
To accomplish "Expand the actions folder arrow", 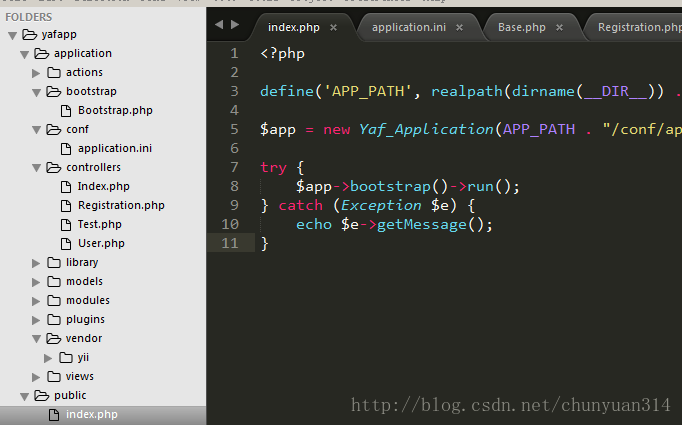I will 36,73.
